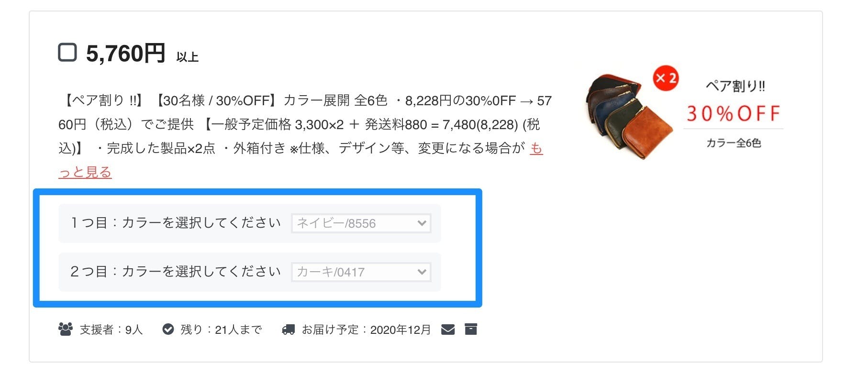Click the お届け予定:2020年12月 delivery text
Screen dimensions: 868x374
point(366,330)
